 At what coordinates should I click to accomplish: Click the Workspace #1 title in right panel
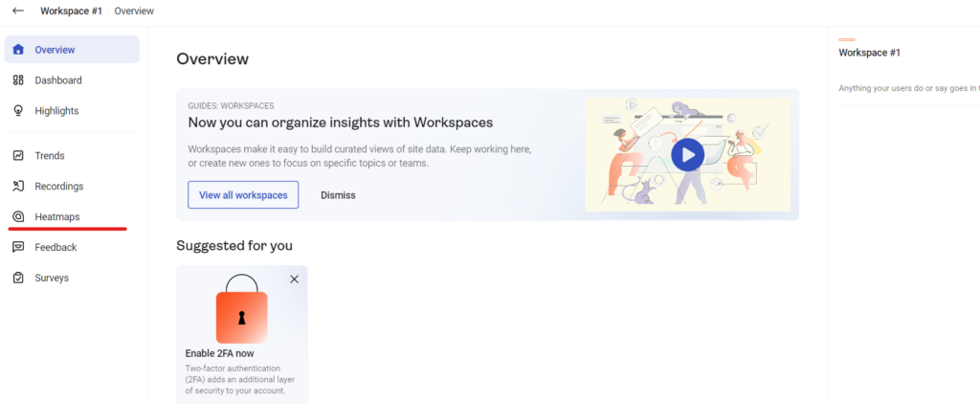(869, 53)
